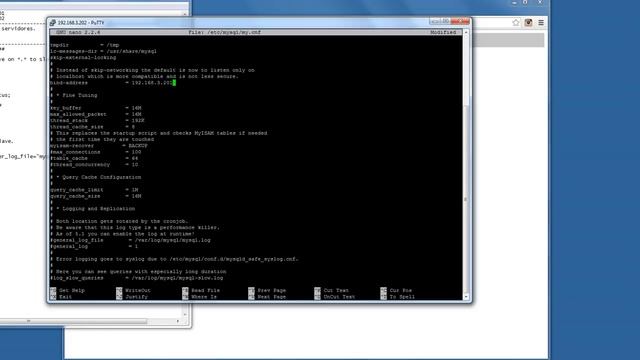Click the 'query_cache_size = 16M' line
The height and width of the screenshot is (360, 640).
(96, 196)
